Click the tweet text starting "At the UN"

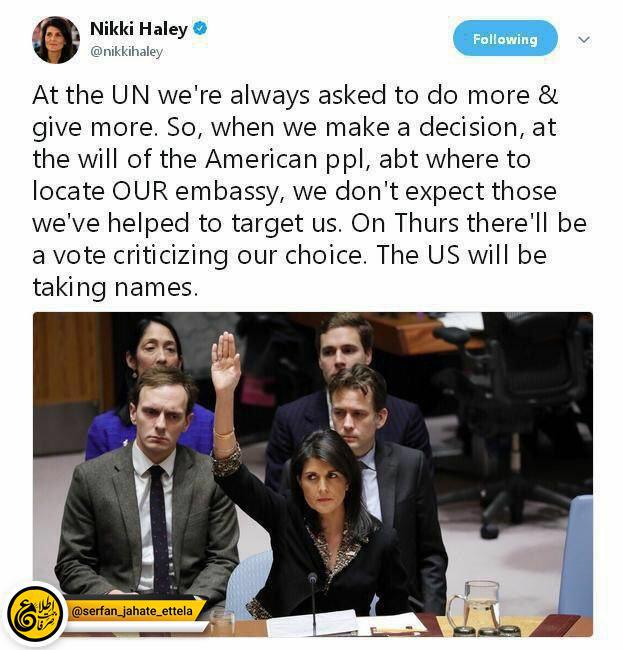(310, 191)
